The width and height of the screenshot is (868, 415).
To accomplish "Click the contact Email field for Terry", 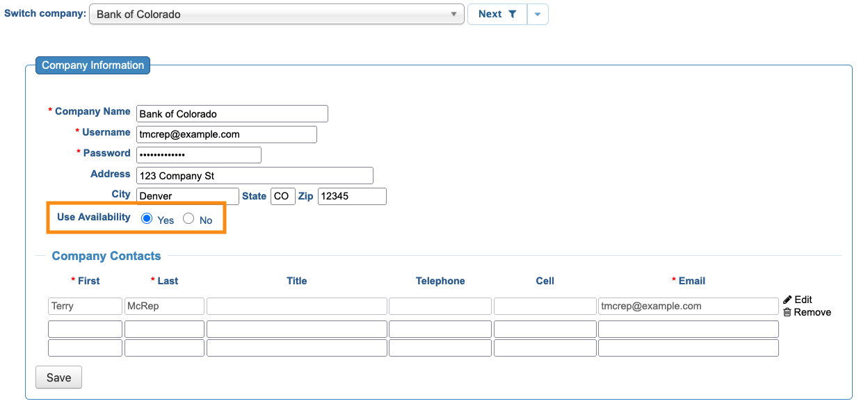I will pos(689,307).
